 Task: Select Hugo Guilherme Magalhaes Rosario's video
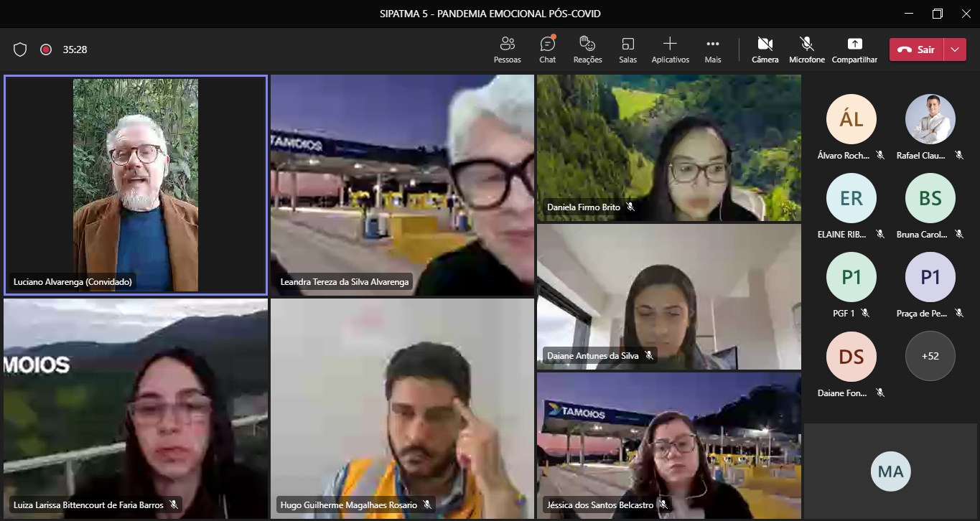pyautogui.click(x=402, y=408)
